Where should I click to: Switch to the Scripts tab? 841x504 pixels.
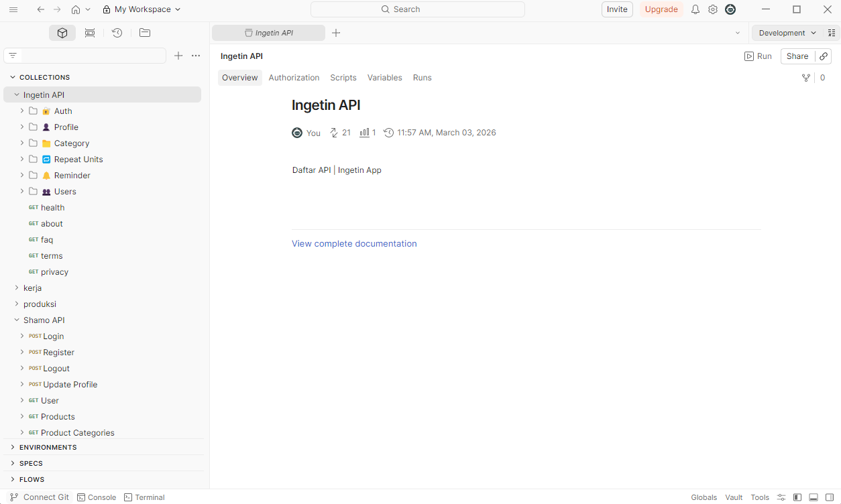[343, 78]
